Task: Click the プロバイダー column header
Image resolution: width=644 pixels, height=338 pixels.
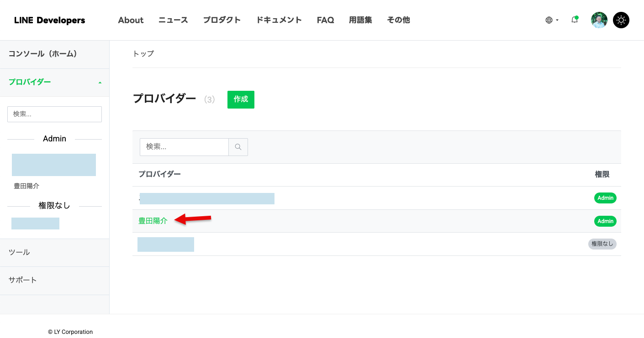Action: pyautogui.click(x=159, y=174)
